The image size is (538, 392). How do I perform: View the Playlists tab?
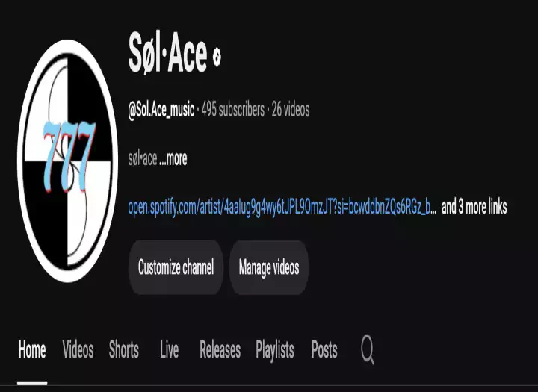tap(275, 350)
